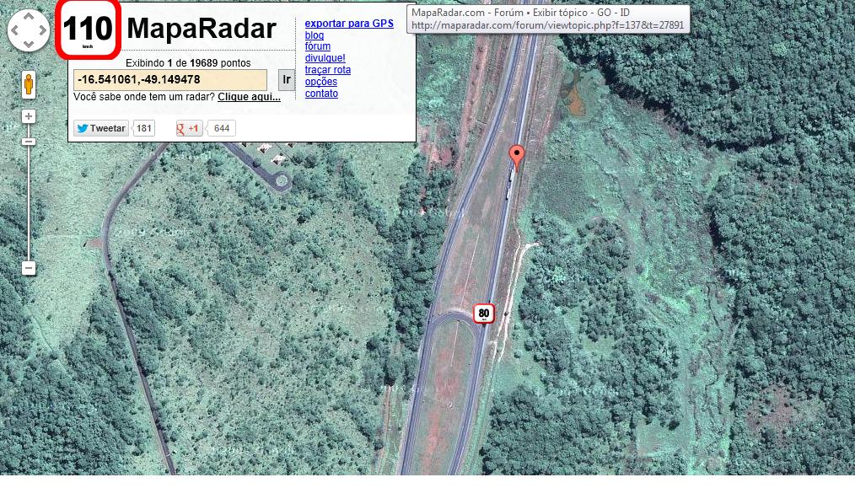Pan the map right with arrow control
The width and height of the screenshot is (855, 504).
tap(42, 31)
